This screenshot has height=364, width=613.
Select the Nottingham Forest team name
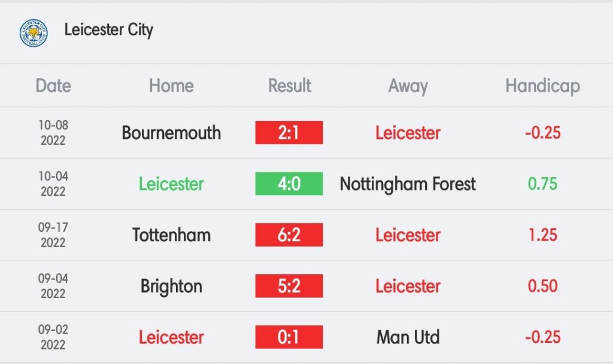[x=408, y=184]
